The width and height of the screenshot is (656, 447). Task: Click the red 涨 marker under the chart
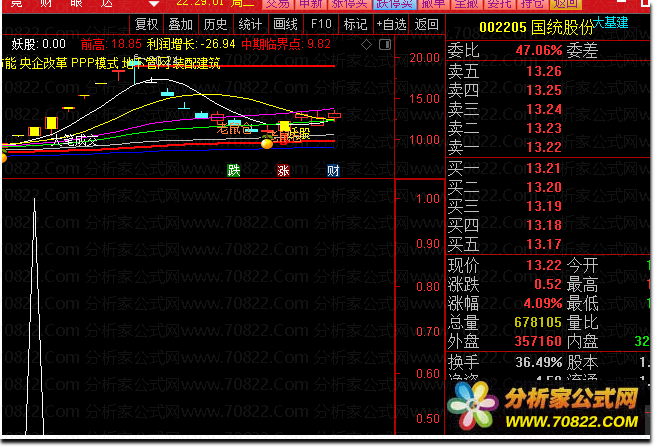point(283,170)
